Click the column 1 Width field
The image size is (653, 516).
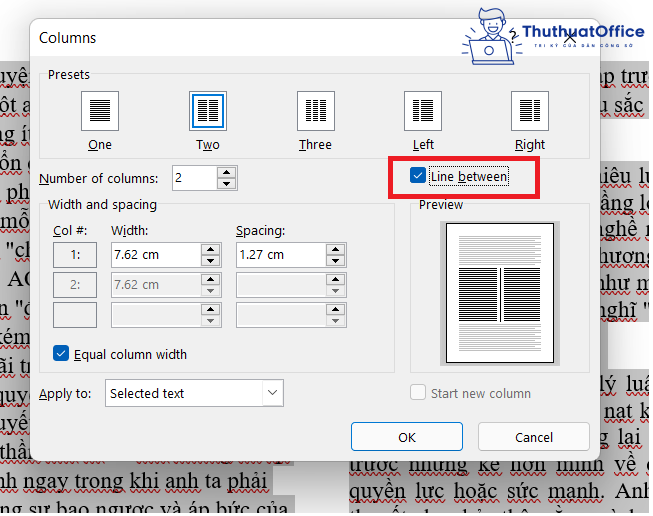157,255
